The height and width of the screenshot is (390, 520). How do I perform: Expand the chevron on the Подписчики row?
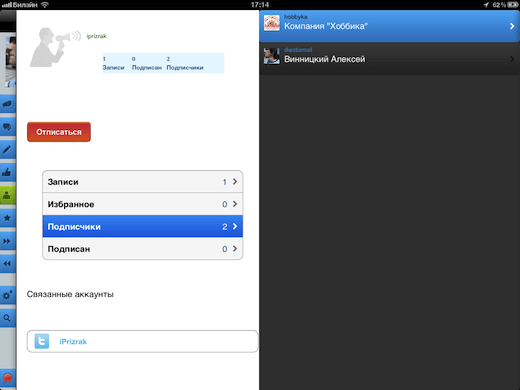235,226
